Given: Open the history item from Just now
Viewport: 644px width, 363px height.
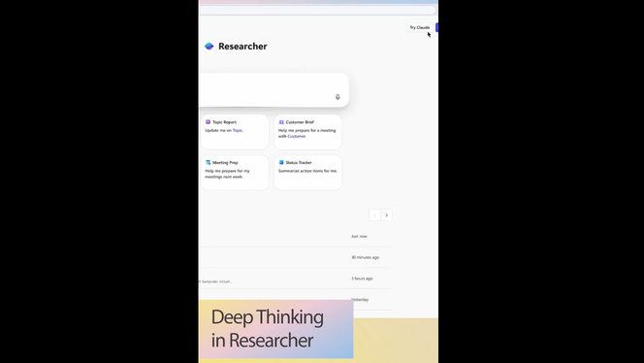Looking at the screenshot, I should [295, 237].
